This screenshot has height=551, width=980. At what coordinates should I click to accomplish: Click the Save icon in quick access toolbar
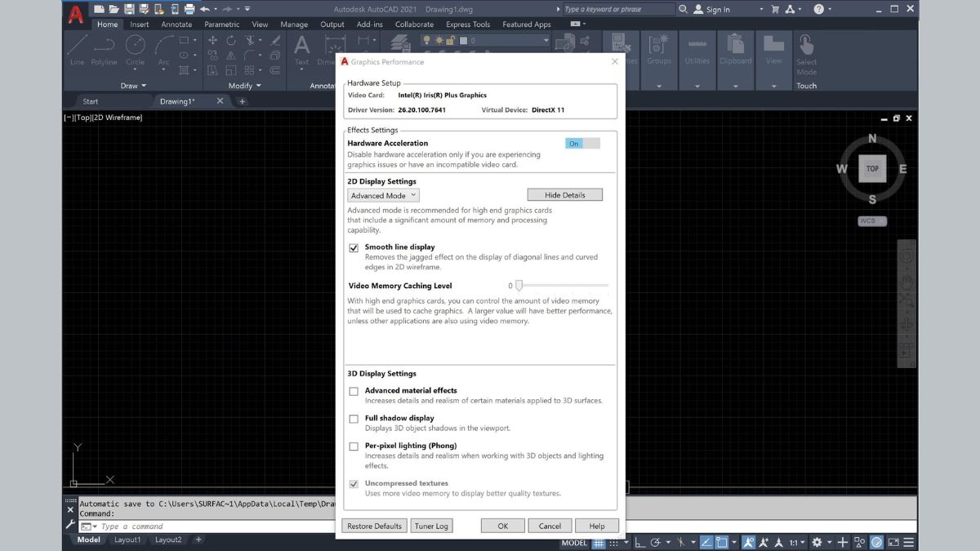coord(129,9)
